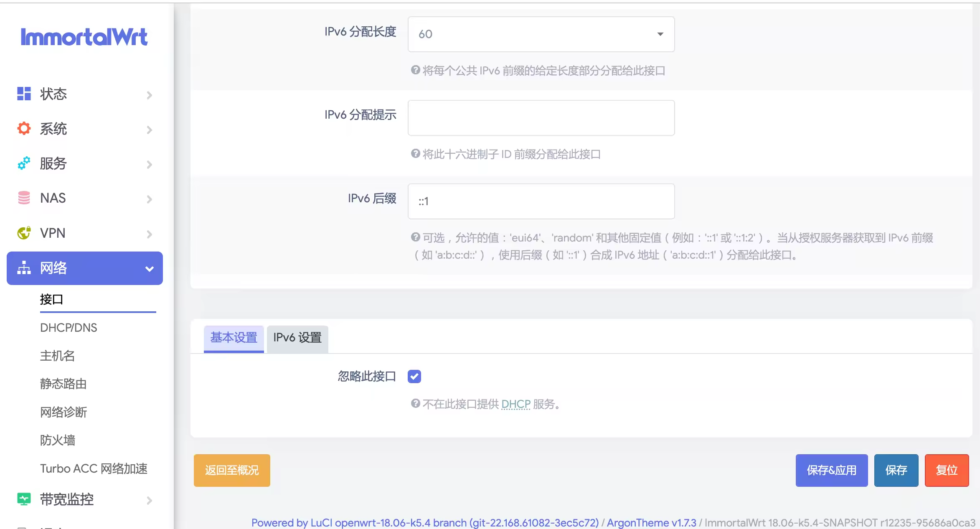This screenshot has height=529, width=980.
Task: Click the 保存&应用 button
Action: [831, 470]
